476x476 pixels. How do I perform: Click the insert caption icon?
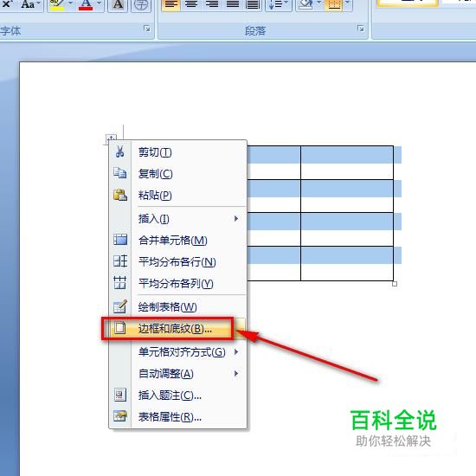(x=120, y=395)
